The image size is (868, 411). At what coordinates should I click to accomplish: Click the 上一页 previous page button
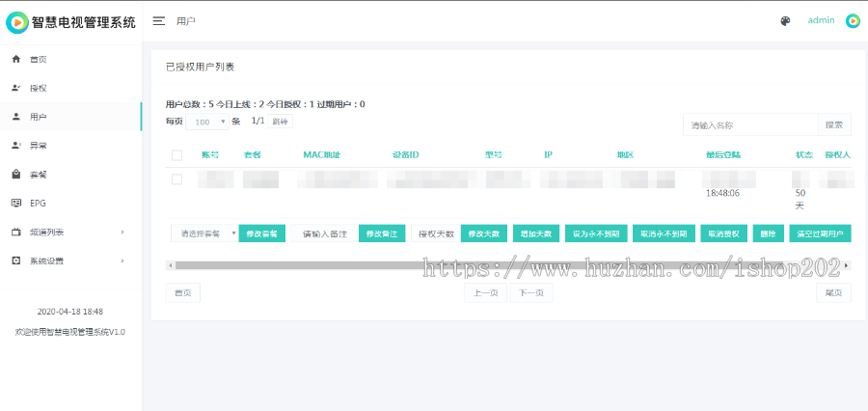485,293
